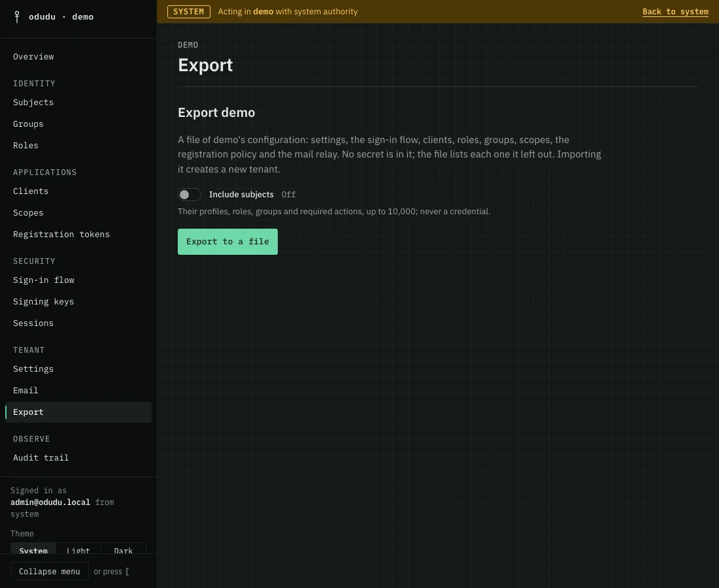Click the IDENTITY section header
The image size is (719, 588).
(x=34, y=84)
